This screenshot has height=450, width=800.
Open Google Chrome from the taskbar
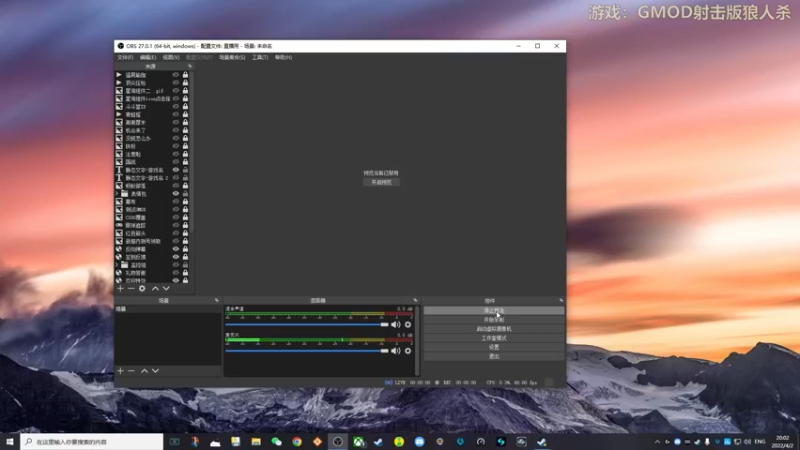click(297, 442)
